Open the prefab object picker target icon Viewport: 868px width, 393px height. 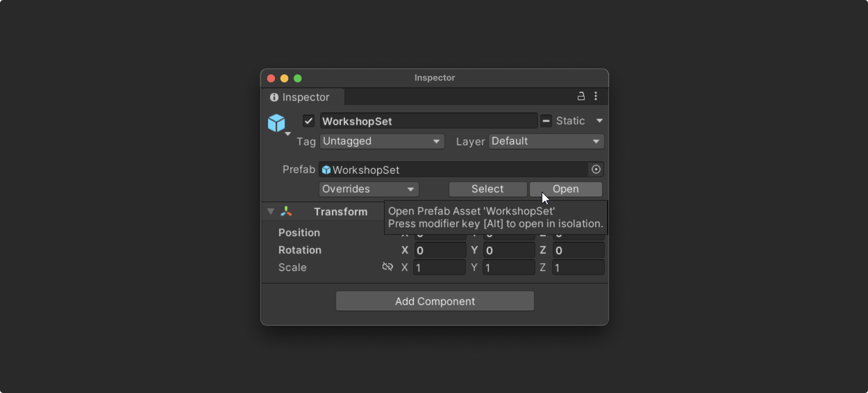(595, 169)
